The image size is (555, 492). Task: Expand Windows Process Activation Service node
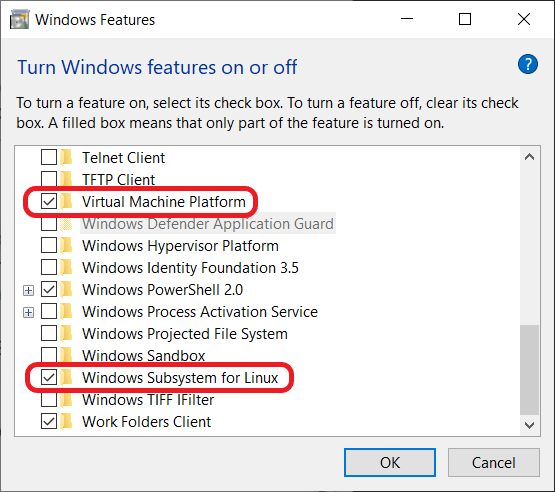(x=29, y=313)
